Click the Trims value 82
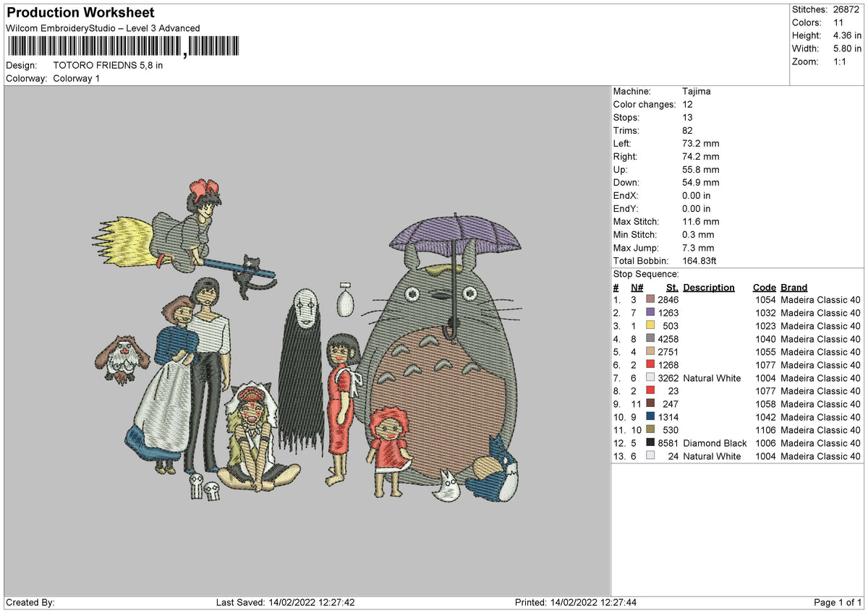Screen dimensions: 868x613 click(x=687, y=131)
